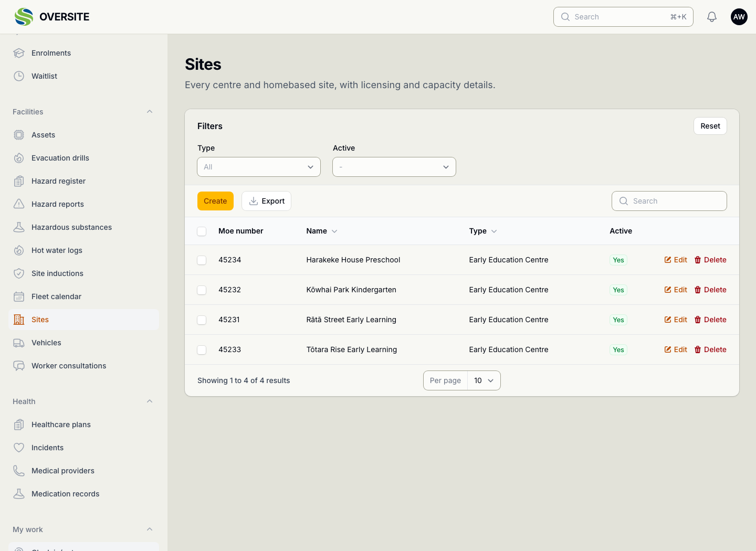The width and height of the screenshot is (756, 551).
Task: Click the Waitlist clock icon
Action: (19, 76)
